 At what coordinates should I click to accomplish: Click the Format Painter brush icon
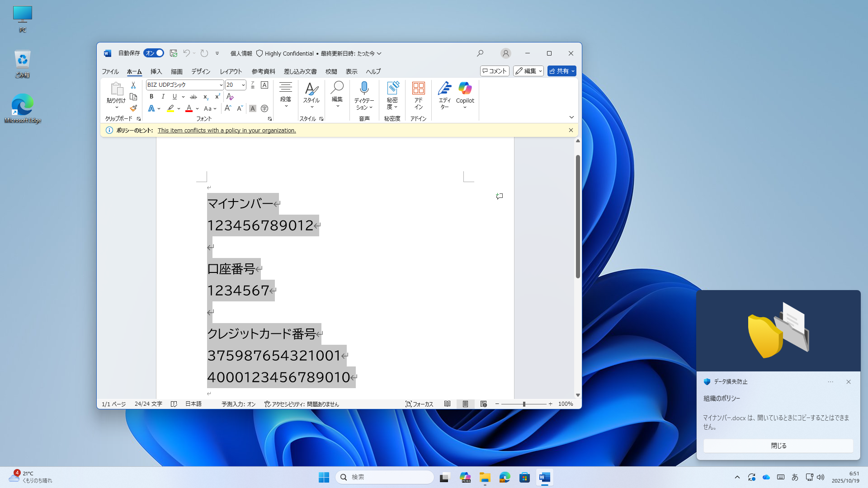133,108
